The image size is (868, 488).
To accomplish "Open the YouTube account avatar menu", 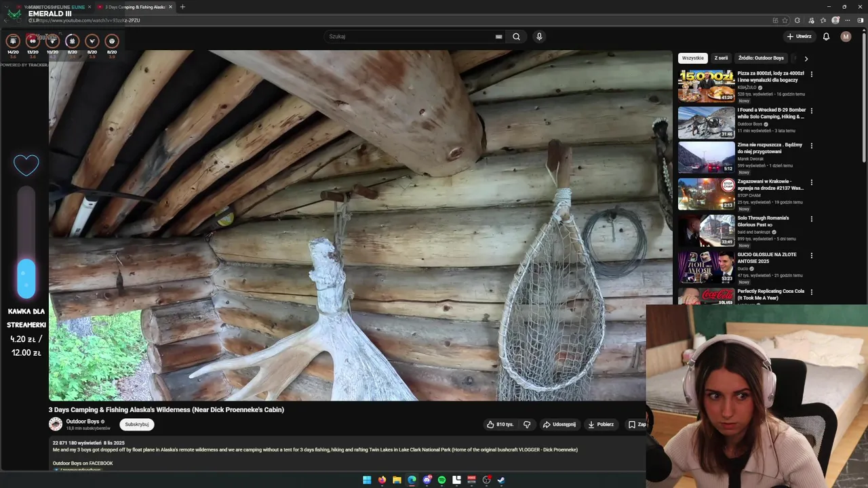I will (x=846, y=37).
